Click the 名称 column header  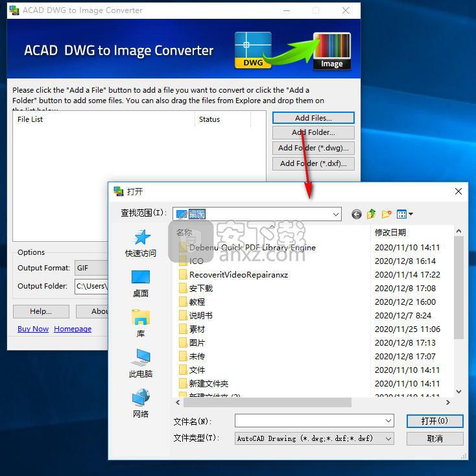[184, 233]
